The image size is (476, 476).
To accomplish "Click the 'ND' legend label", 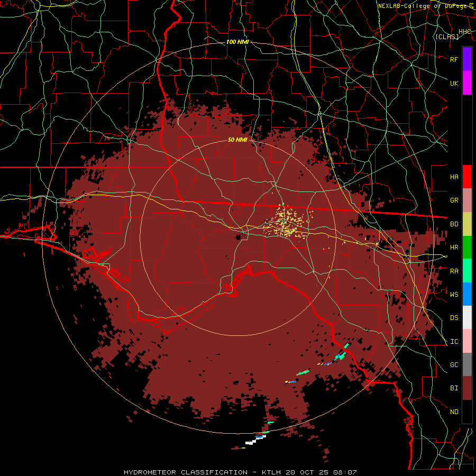I will pos(454,412).
